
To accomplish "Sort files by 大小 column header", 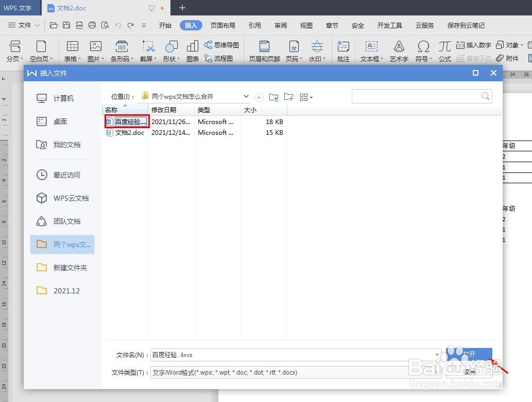I will (264, 110).
